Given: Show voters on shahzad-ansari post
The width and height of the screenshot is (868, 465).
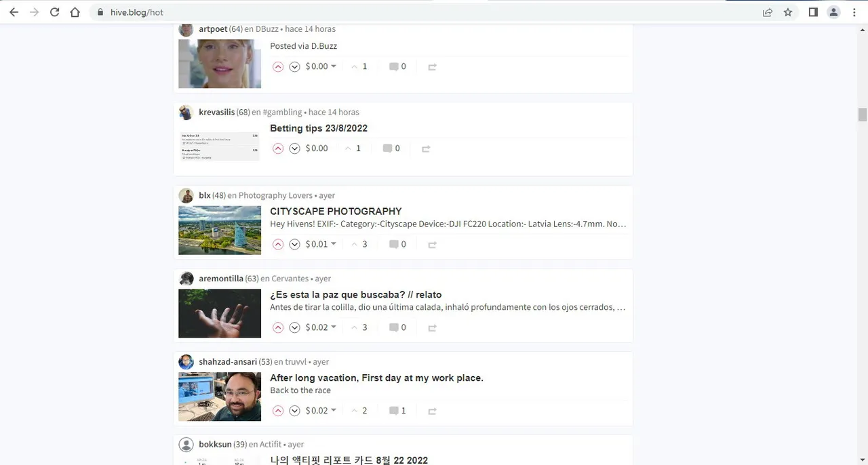Looking at the screenshot, I should 359,411.
